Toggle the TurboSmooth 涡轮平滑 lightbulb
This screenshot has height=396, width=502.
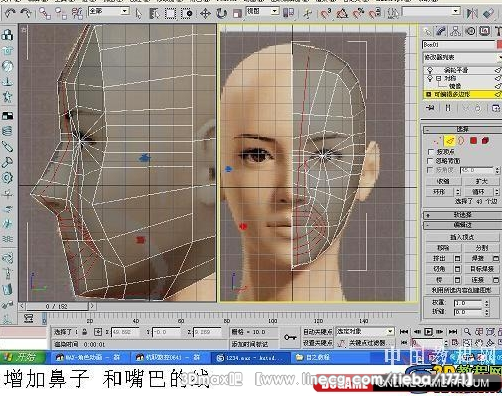(430, 70)
